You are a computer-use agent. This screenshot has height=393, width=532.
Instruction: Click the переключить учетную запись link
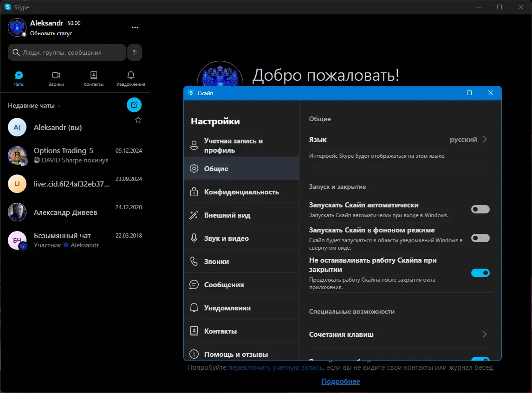tap(275, 367)
